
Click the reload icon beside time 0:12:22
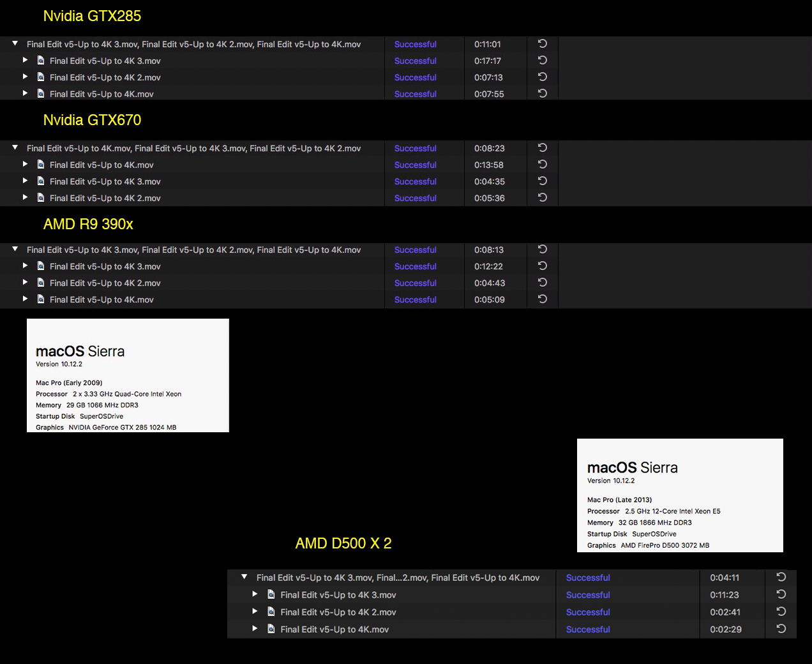pyautogui.click(x=543, y=266)
